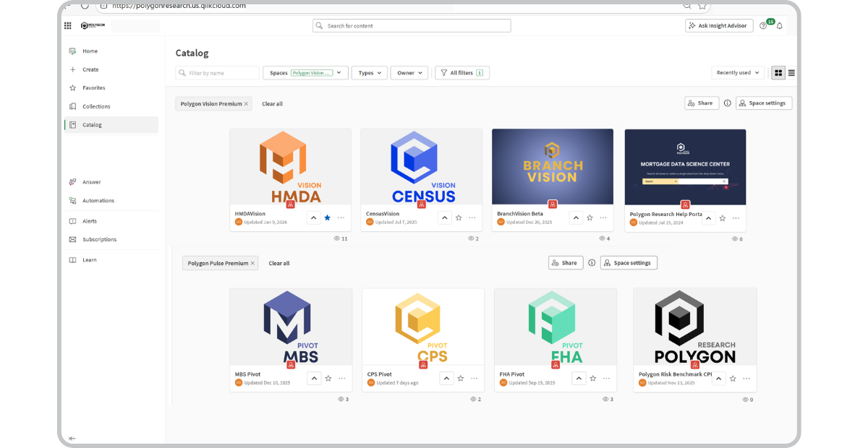Open the Types filter dropdown

tap(369, 72)
